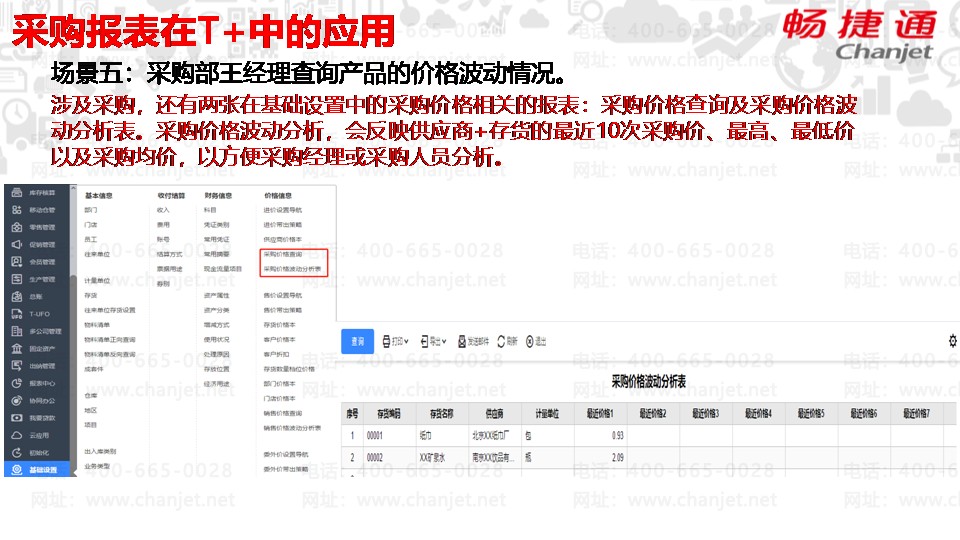This screenshot has height=540, width=960.
Task: Select the 固定资产 bank icon
Action: point(17,348)
